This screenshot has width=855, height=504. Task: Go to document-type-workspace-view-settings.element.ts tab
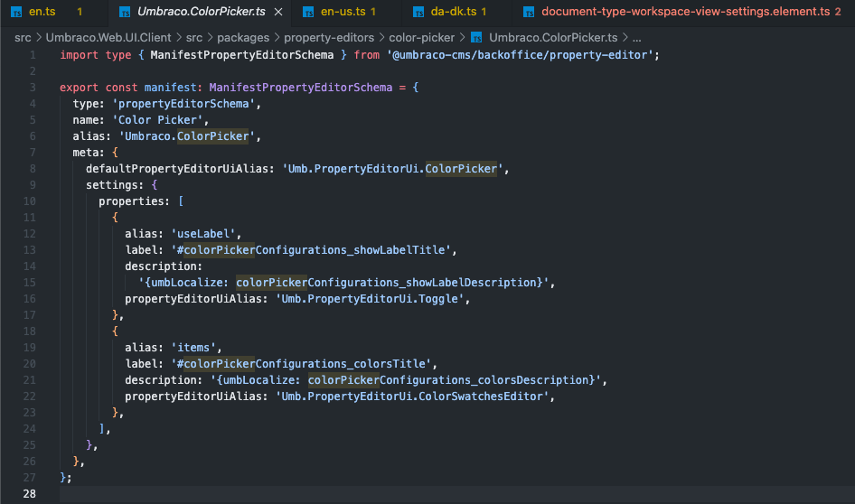click(x=684, y=12)
